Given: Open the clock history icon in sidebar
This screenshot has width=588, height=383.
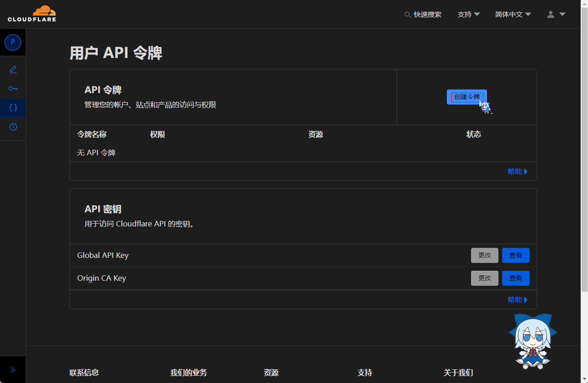Looking at the screenshot, I should (13, 127).
